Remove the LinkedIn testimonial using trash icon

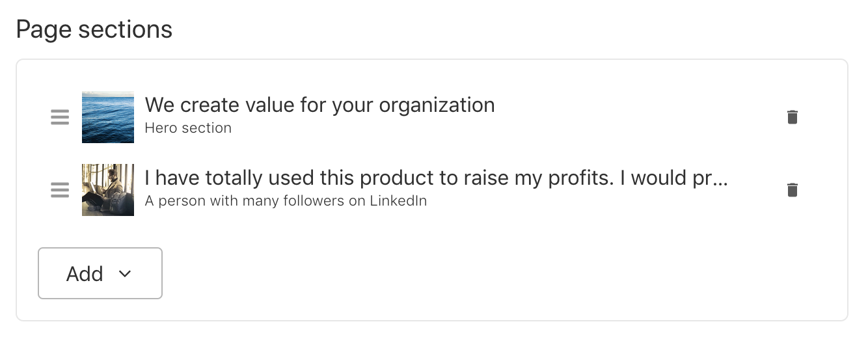pos(792,190)
